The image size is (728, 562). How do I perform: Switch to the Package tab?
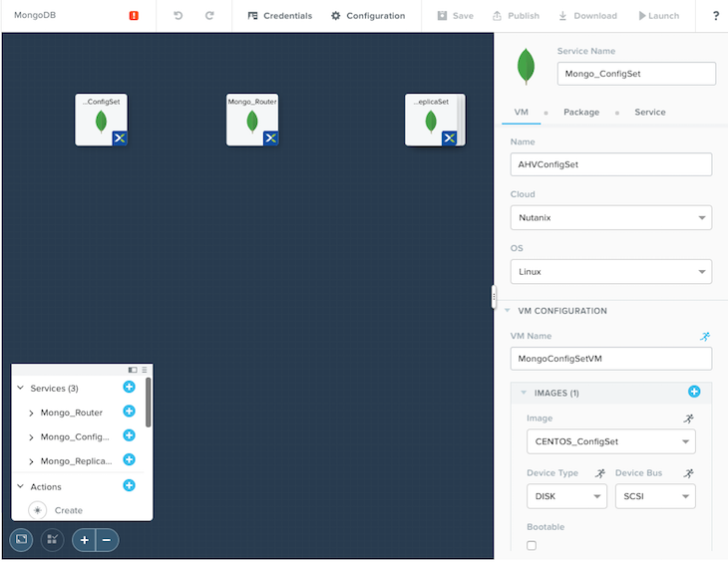581,113
